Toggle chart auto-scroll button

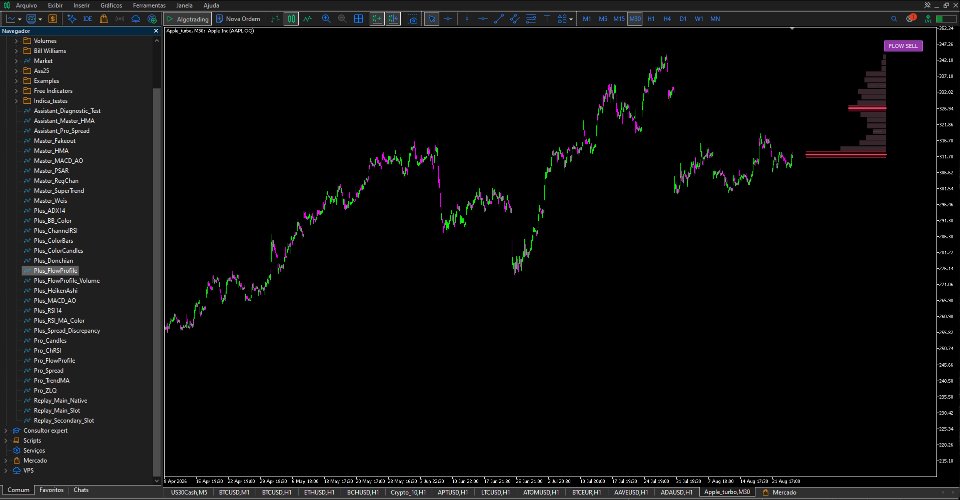click(377, 19)
